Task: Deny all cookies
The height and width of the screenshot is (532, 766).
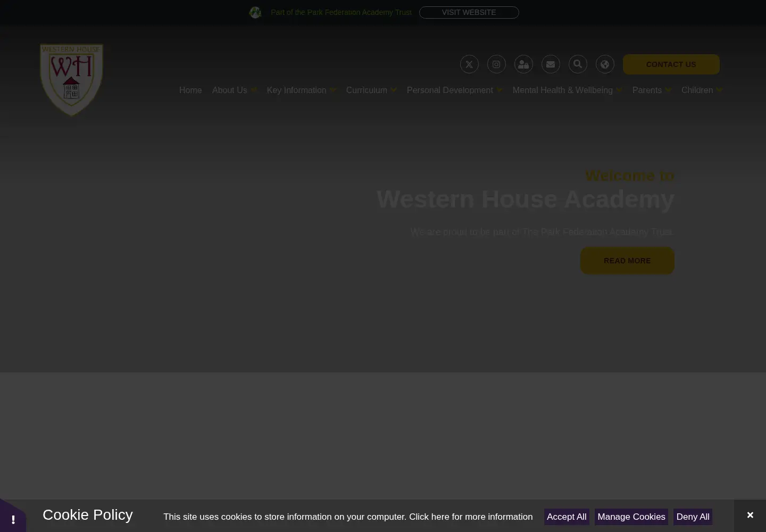Action: pyautogui.click(x=693, y=517)
